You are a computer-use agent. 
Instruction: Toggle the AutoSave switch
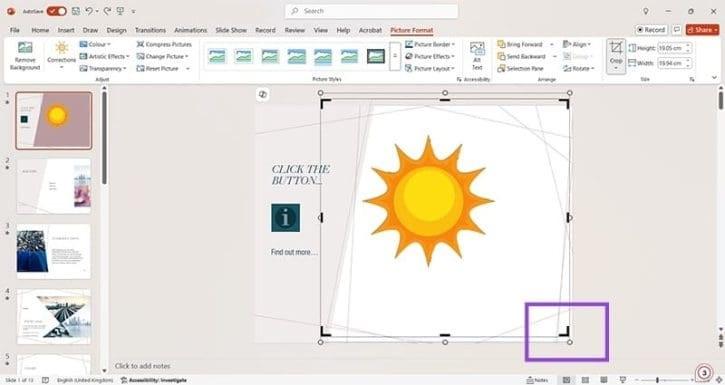click(56, 11)
